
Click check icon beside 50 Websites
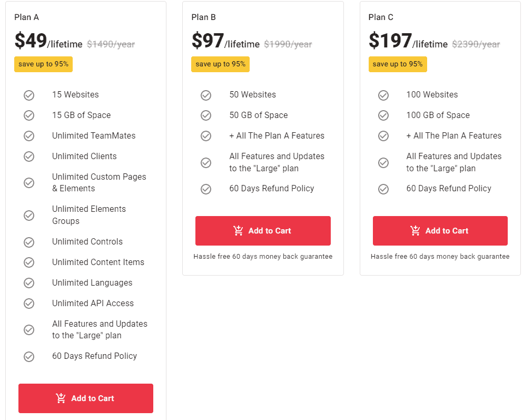pyautogui.click(x=206, y=95)
